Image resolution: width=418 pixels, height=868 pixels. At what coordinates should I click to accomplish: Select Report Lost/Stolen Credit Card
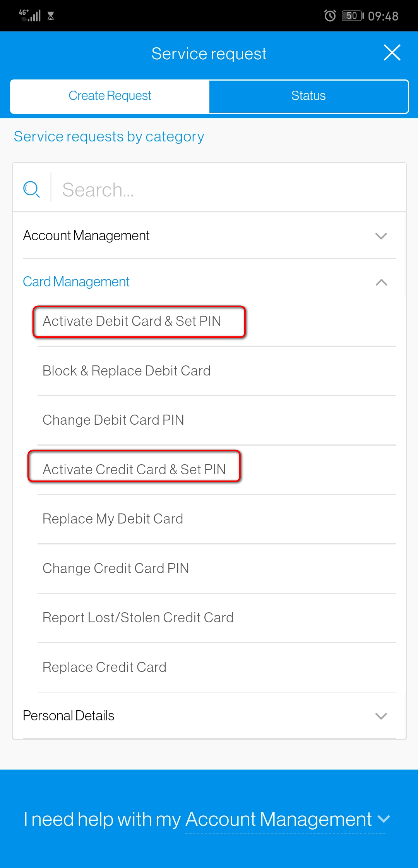tap(138, 618)
